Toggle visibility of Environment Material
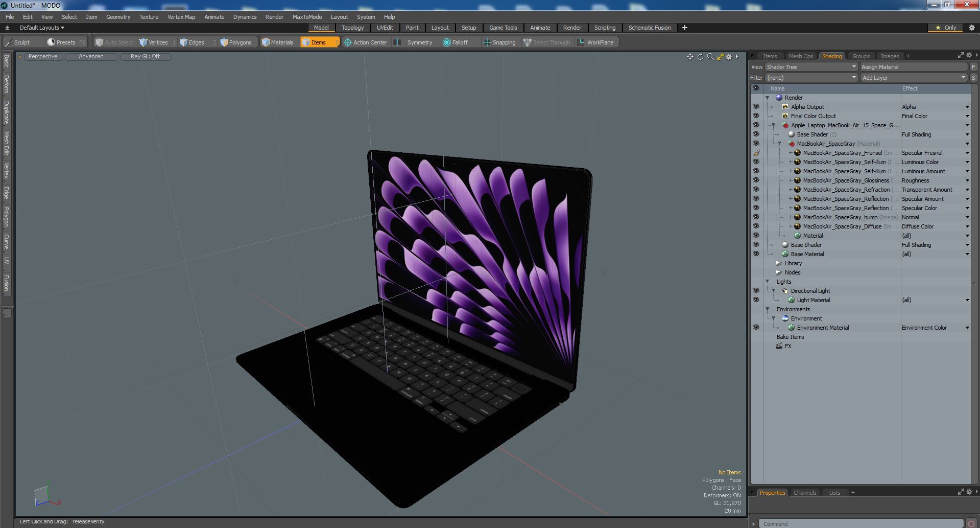Image resolution: width=980 pixels, height=528 pixels. click(x=756, y=328)
